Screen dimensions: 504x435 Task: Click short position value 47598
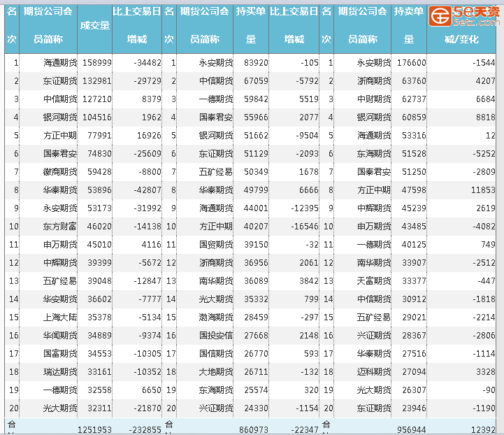click(x=414, y=190)
